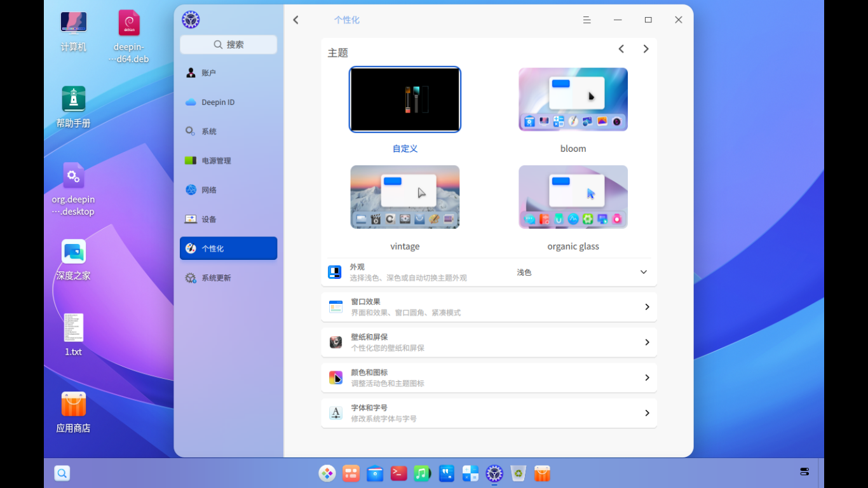Viewport: 868px width, 488px height.
Task: Select the 帮助手册 help manual desktop icon
Action: coord(74,106)
